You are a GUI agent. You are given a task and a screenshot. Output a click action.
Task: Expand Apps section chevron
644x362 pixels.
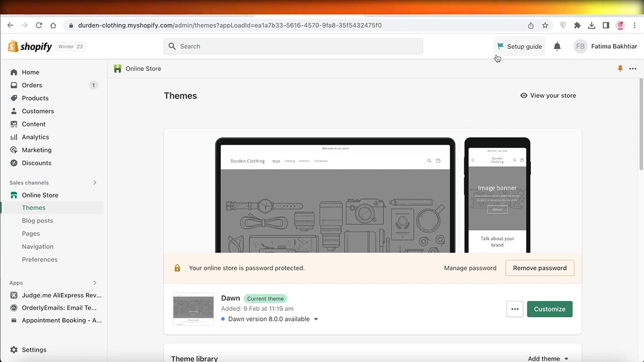click(95, 283)
